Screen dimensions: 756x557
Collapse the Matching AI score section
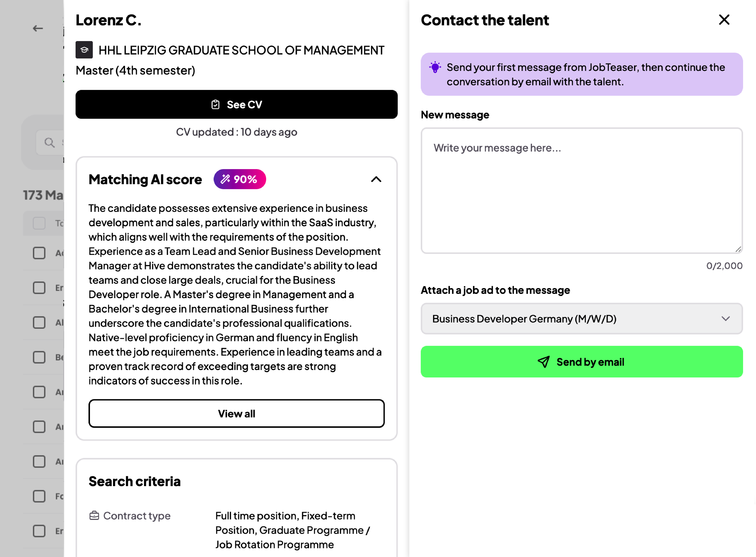(376, 179)
